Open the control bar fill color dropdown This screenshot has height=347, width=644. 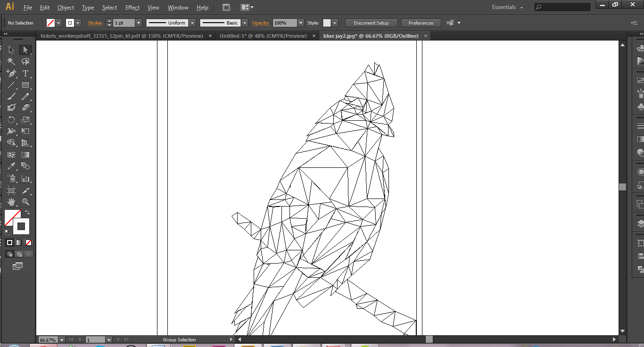coord(58,23)
